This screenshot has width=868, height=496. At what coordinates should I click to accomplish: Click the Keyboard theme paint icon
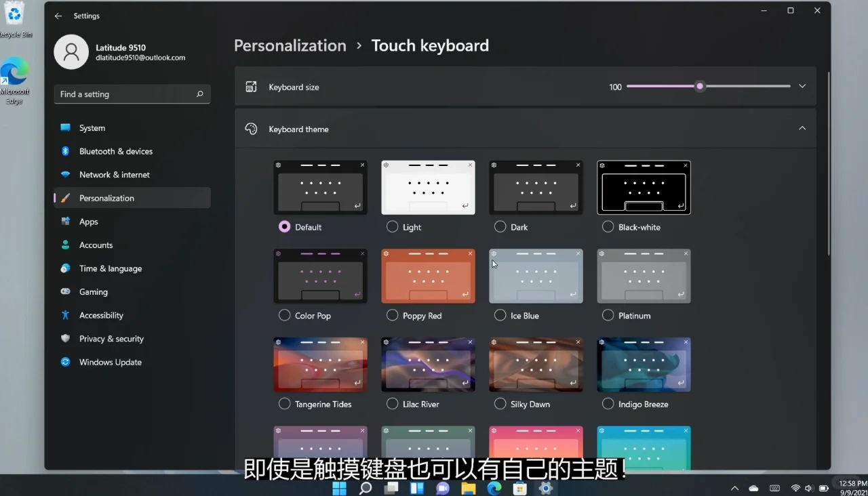tap(251, 129)
